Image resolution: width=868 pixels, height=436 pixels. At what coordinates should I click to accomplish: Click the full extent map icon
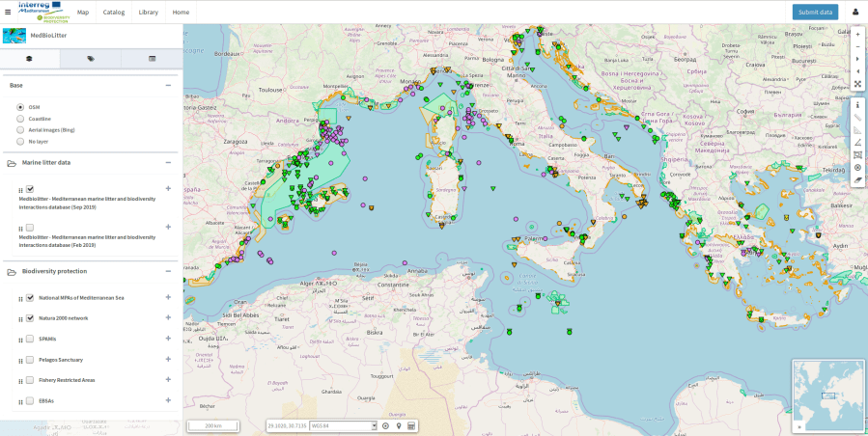[x=857, y=84]
